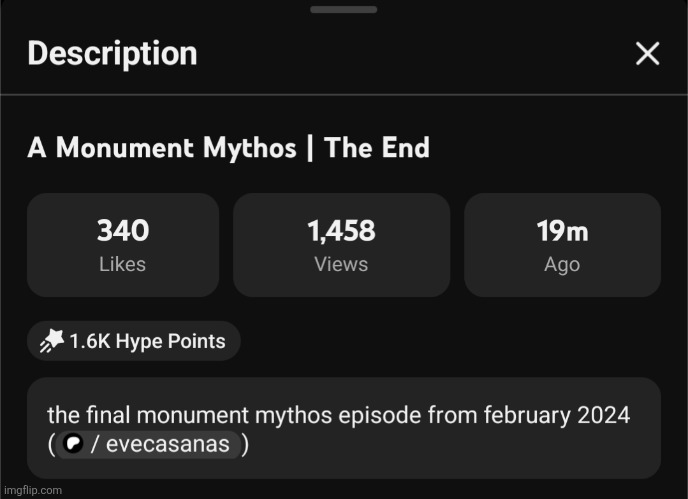Click the 'Views' label text
The height and width of the screenshot is (499, 688).
click(341, 265)
